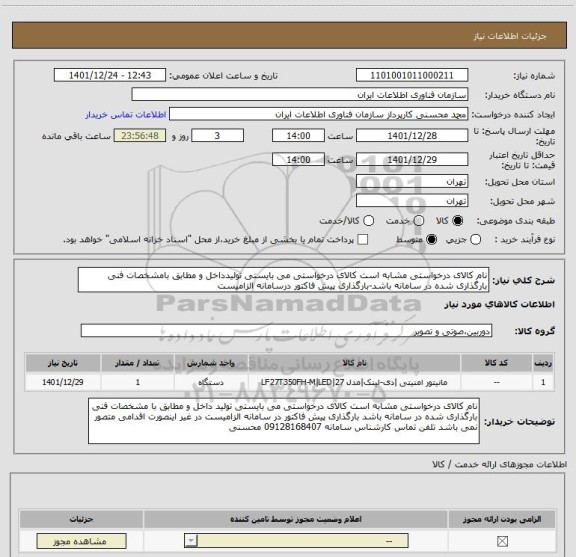576x557 pixels.
Task: Click the price validity hour 14:00 field
Action: (298, 159)
